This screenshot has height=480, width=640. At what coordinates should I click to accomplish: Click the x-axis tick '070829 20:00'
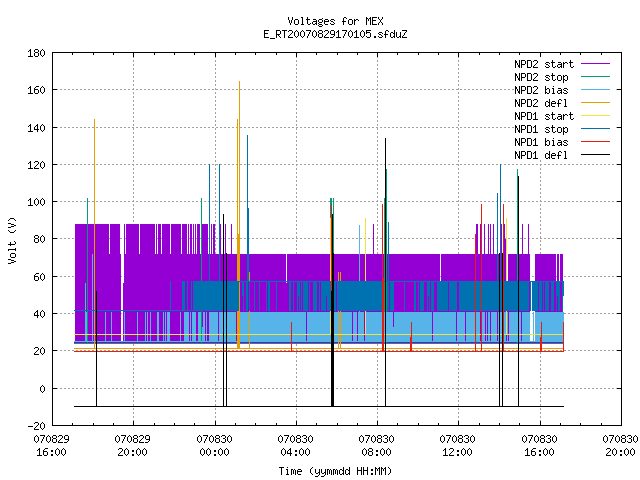[x=133, y=446]
